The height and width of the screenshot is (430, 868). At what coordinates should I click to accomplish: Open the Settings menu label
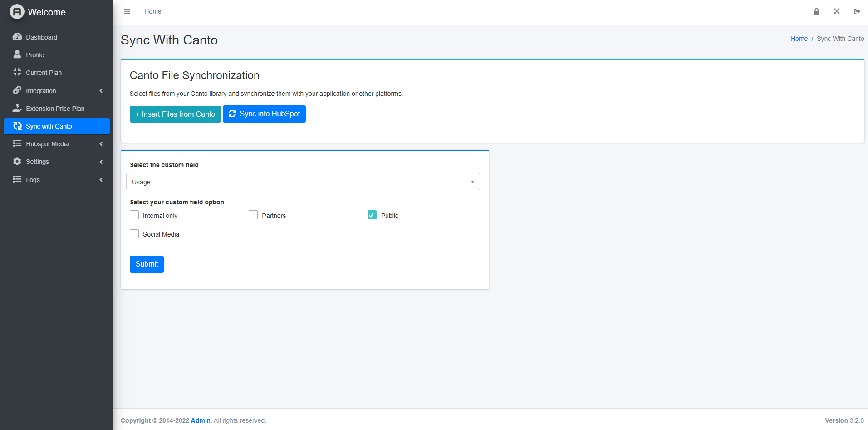click(x=37, y=162)
